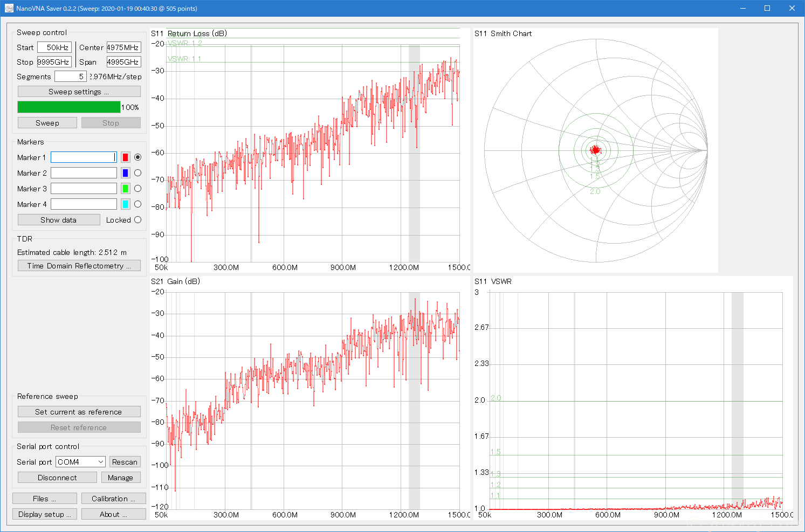Click Show data button
The height and width of the screenshot is (532, 805).
coord(59,220)
